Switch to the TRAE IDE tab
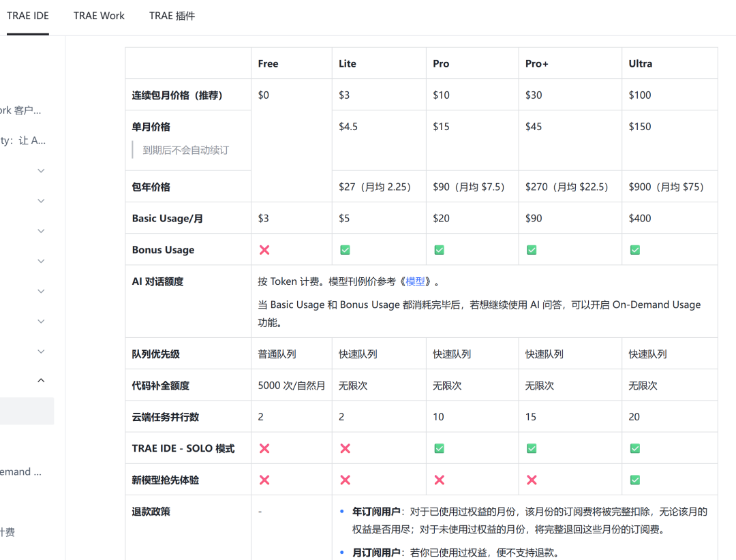 point(28,16)
